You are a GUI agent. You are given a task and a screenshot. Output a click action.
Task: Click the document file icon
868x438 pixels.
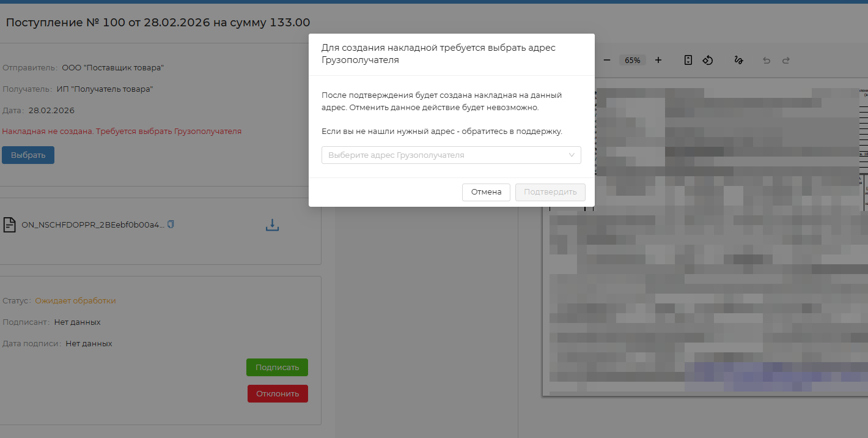click(x=10, y=225)
